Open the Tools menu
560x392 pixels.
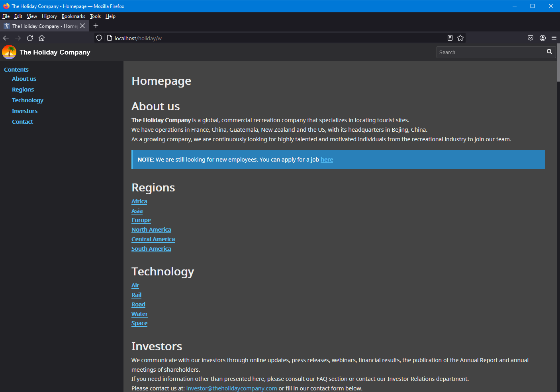[95, 16]
